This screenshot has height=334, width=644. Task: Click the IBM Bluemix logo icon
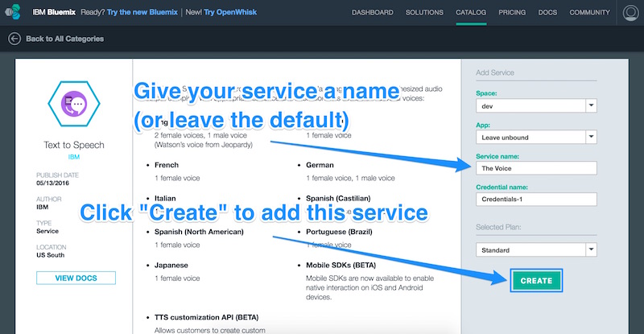[14, 12]
